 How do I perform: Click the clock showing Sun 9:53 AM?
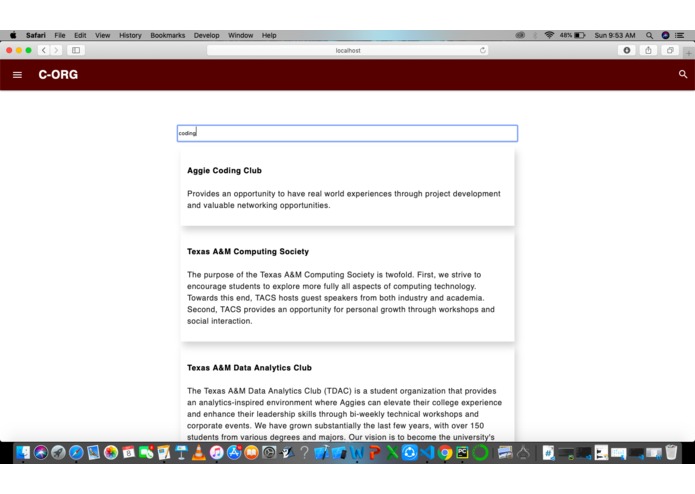pos(615,35)
